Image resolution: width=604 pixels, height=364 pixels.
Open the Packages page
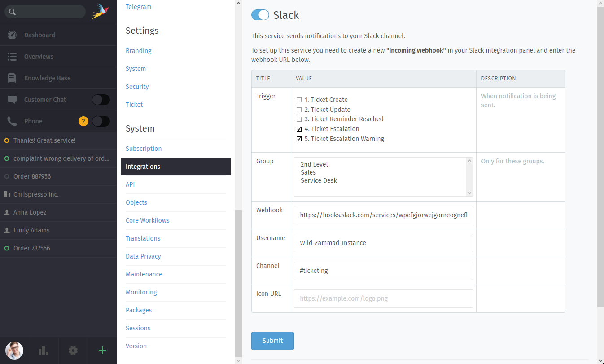click(x=139, y=310)
